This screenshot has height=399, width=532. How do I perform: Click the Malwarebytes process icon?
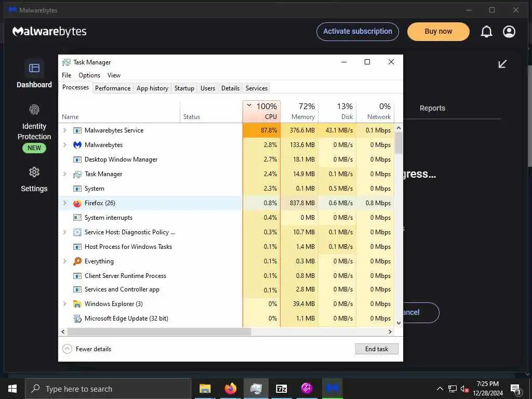[x=77, y=145]
